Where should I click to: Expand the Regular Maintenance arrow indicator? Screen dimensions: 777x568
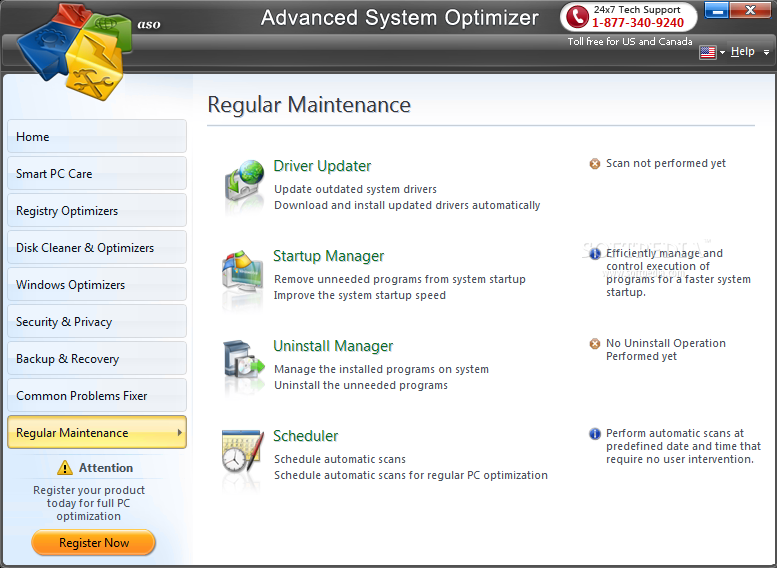(x=179, y=433)
